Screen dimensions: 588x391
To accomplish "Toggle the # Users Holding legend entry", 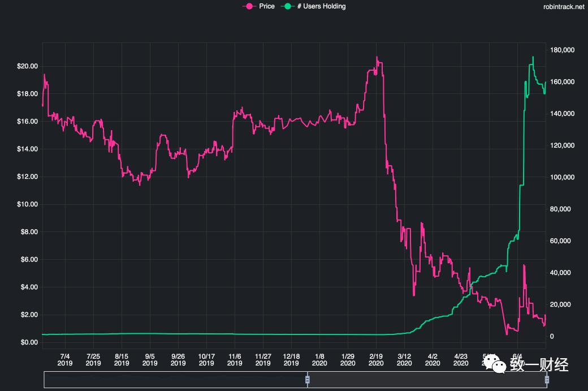I will (321, 6).
